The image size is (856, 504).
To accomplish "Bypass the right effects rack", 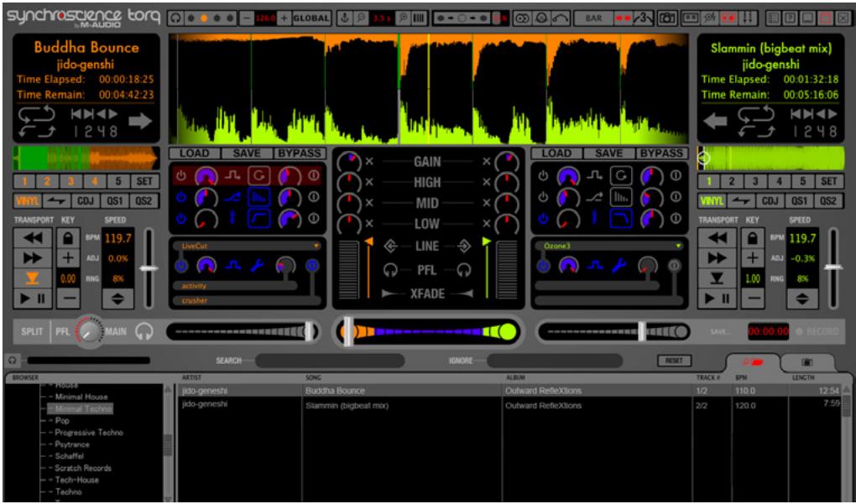I will tap(660, 153).
